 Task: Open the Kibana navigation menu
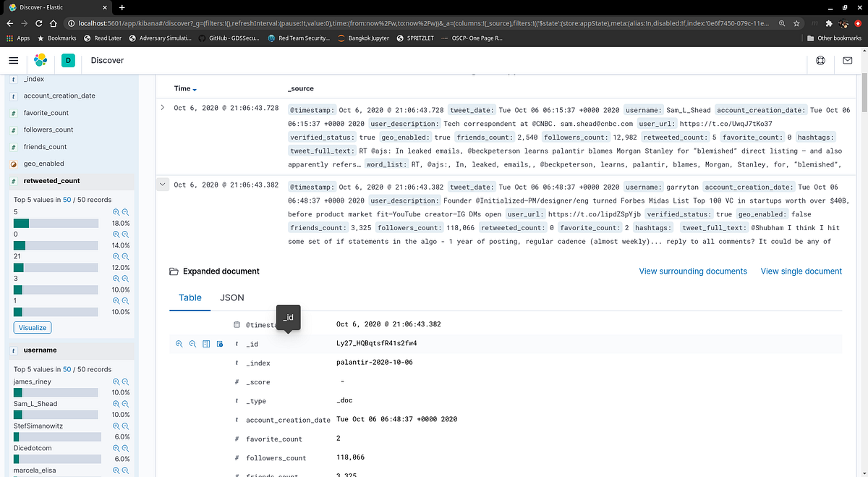[x=12, y=61]
